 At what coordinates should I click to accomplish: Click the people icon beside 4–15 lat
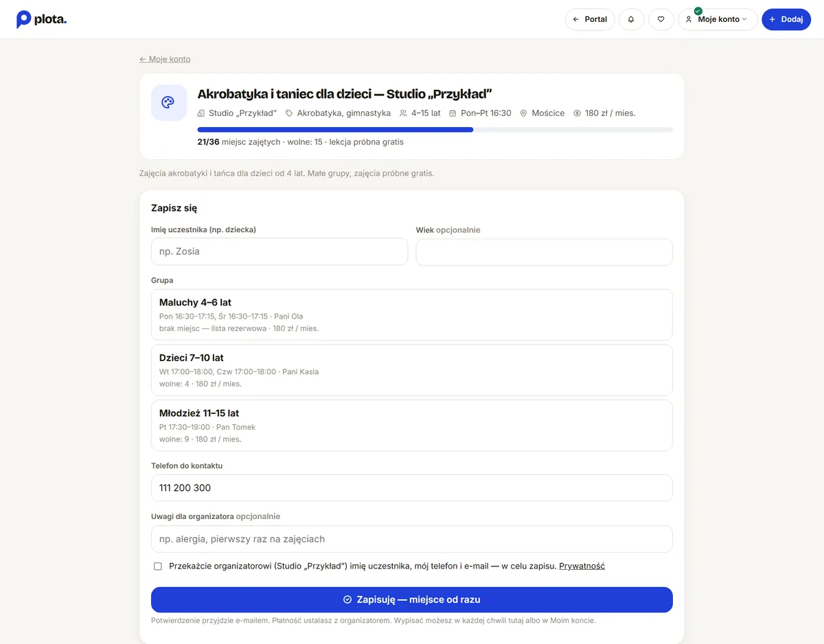[404, 113]
